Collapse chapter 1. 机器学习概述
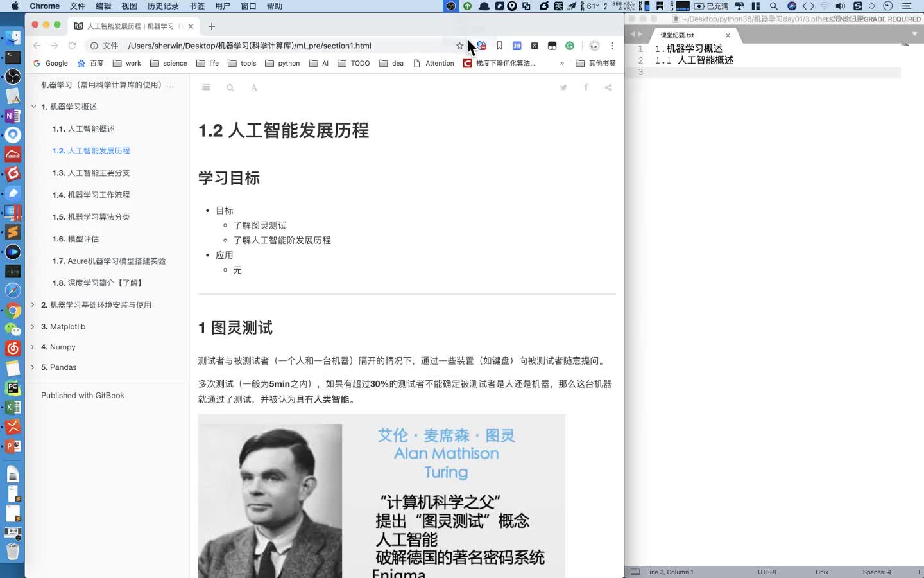Image resolution: width=924 pixels, height=578 pixels. [33, 107]
